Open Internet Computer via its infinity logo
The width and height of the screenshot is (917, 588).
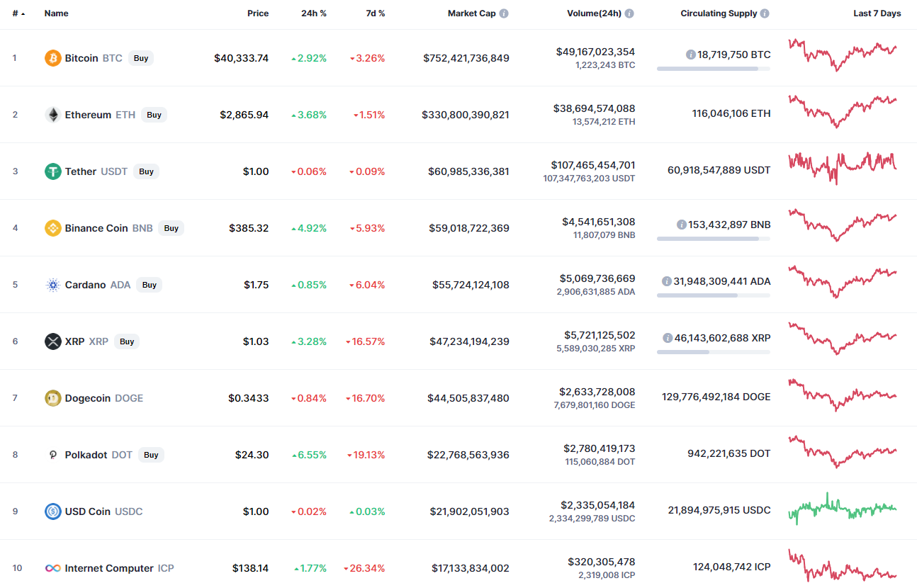point(53,568)
